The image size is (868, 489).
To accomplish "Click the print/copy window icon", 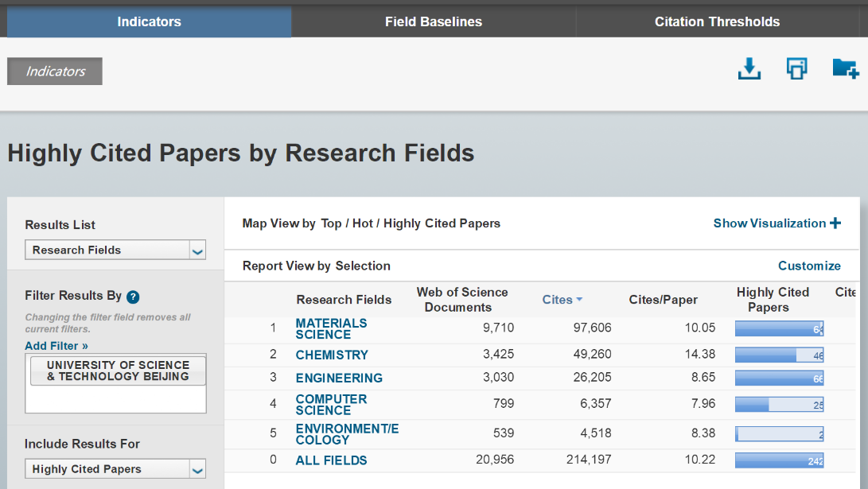I will 796,69.
